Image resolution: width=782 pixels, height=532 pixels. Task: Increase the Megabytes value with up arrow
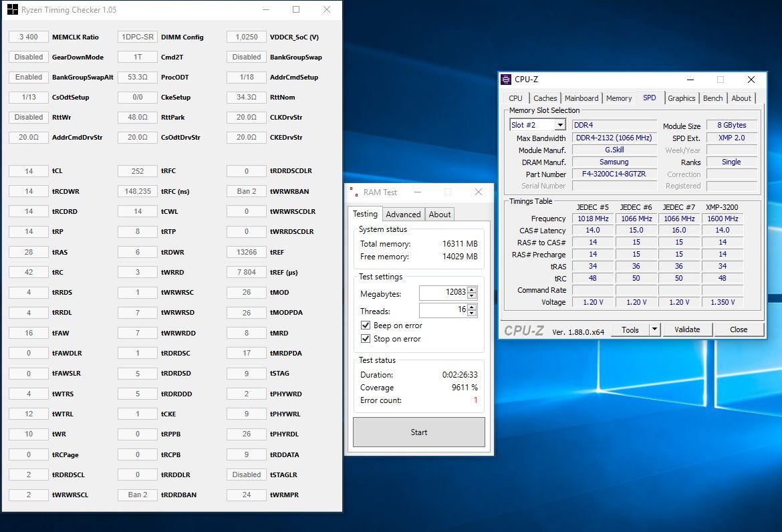pos(472,289)
